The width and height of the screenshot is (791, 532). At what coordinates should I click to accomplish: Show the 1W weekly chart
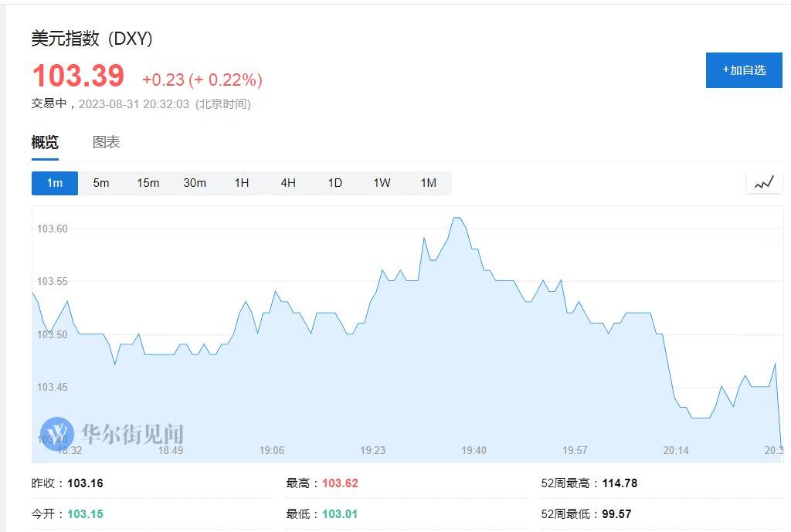click(382, 183)
